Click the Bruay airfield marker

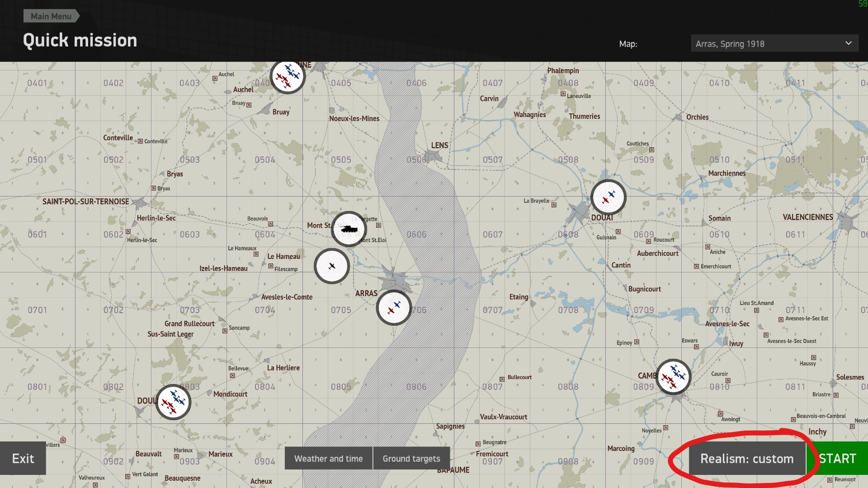[249, 105]
